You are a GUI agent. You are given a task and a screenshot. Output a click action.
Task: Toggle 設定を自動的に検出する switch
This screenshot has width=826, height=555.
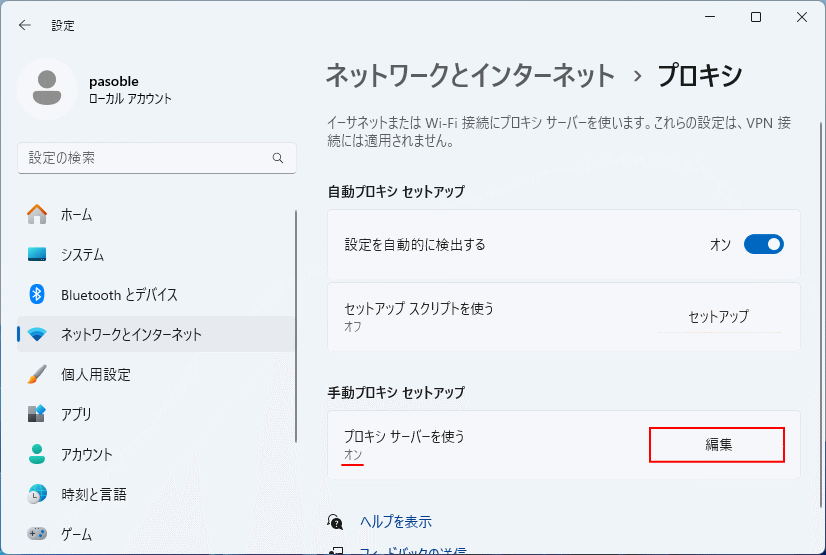click(x=764, y=244)
